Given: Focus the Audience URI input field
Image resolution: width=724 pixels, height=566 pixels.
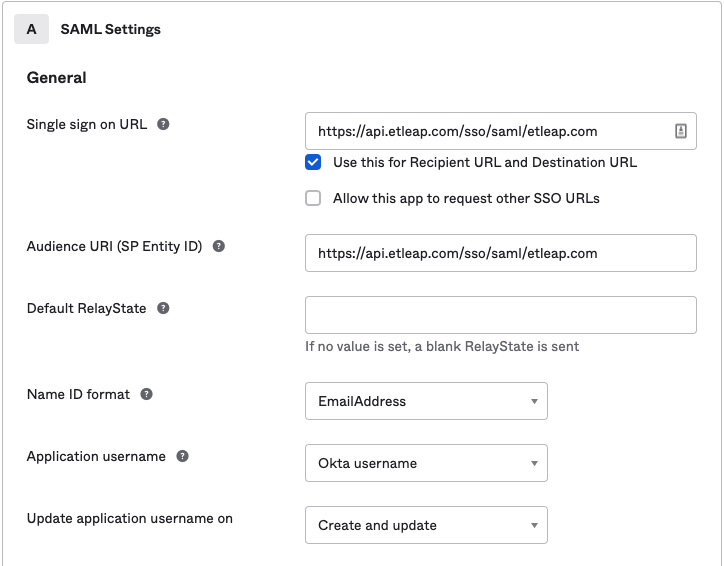Looking at the screenshot, I should (500, 253).
